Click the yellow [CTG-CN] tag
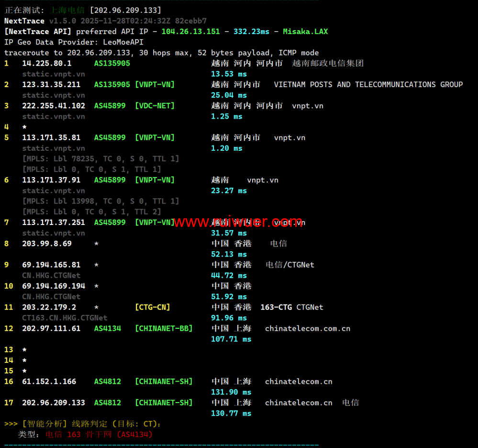Screen dimensions: 478x448 [152, 307]
